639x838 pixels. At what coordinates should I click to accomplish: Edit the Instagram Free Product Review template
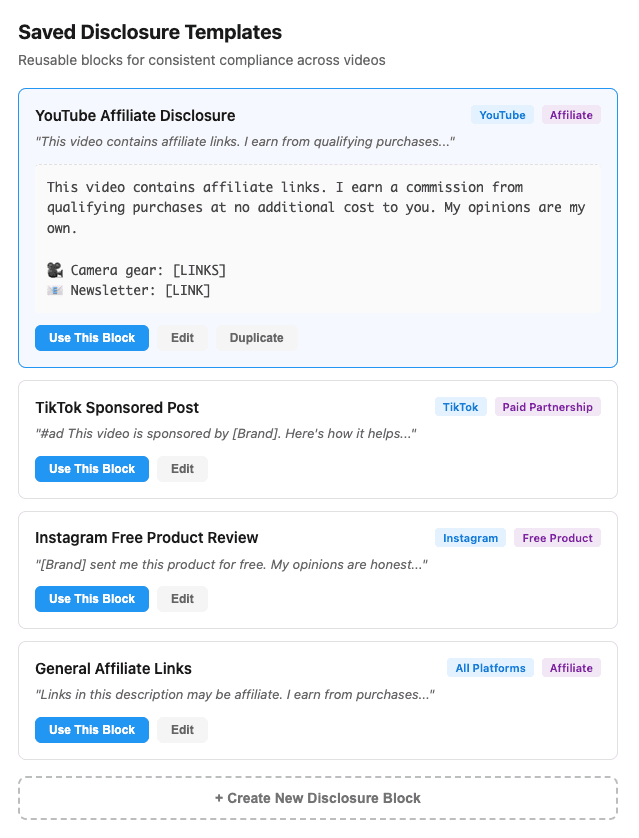(182, 599)
